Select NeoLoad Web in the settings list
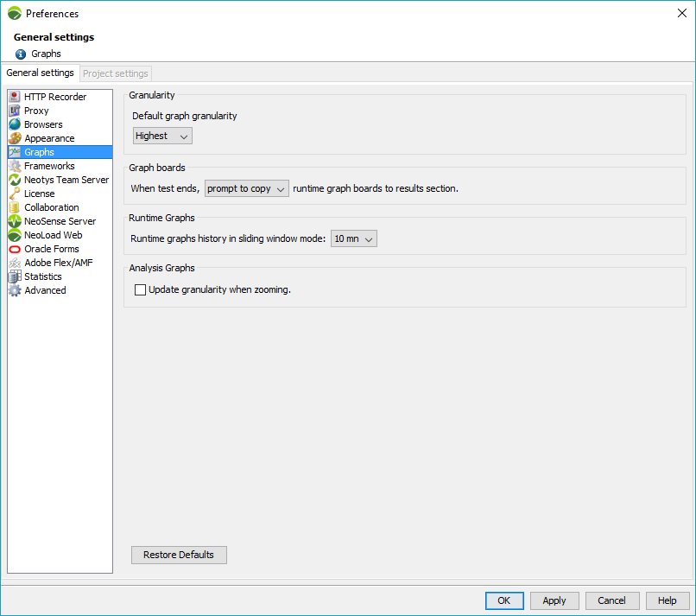The width and height of the screenshot is (696, 616). point(54,235)
